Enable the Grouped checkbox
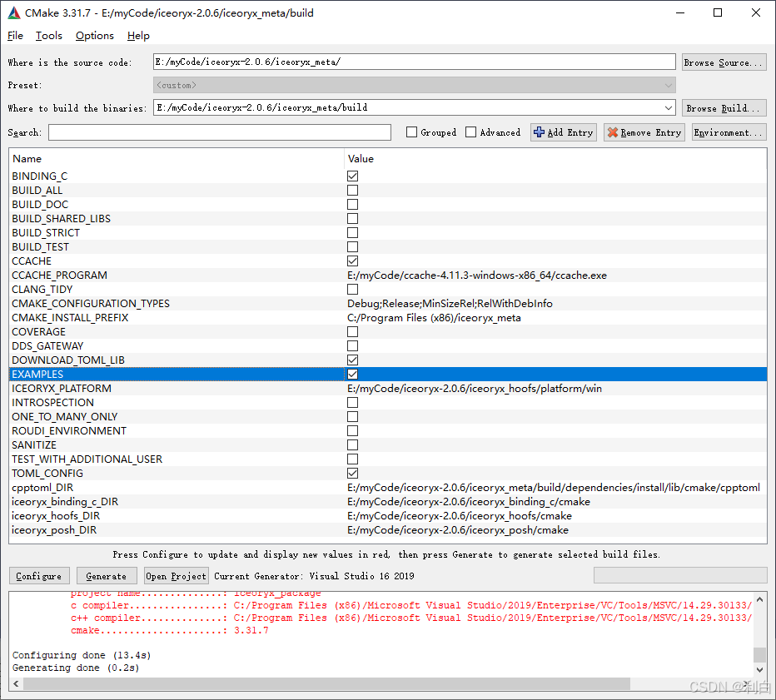 [411, 132]
